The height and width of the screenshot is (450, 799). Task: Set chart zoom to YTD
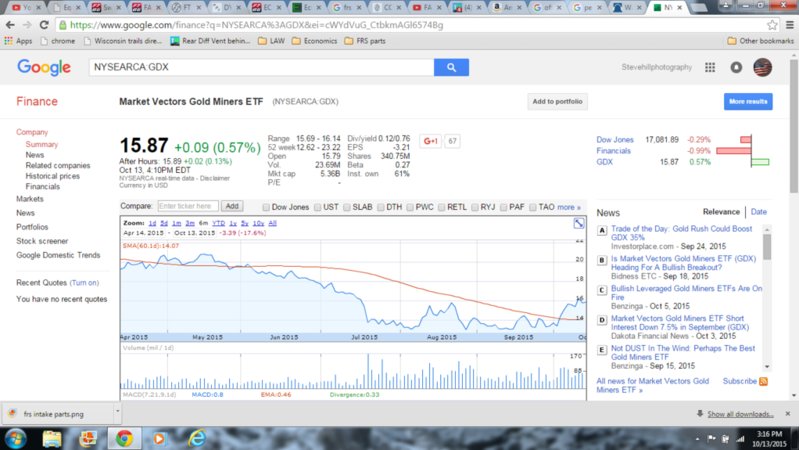point(218,223)
